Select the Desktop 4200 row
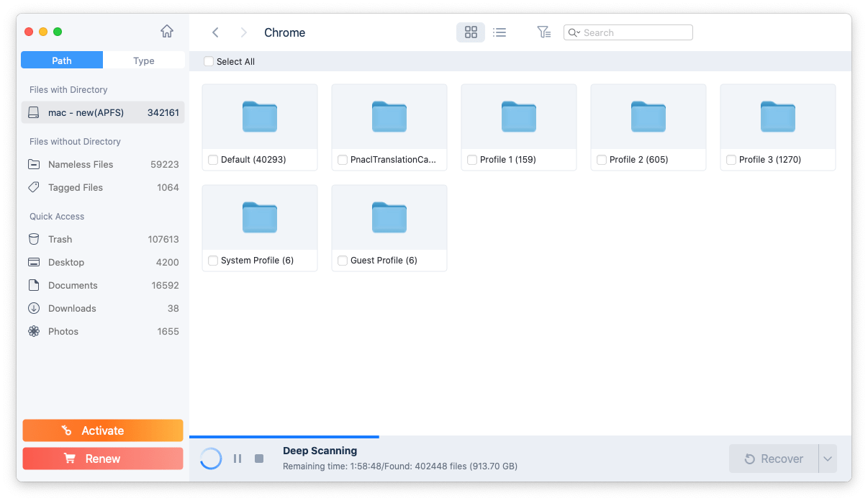The image size is (868, 501). click(103, 262)
